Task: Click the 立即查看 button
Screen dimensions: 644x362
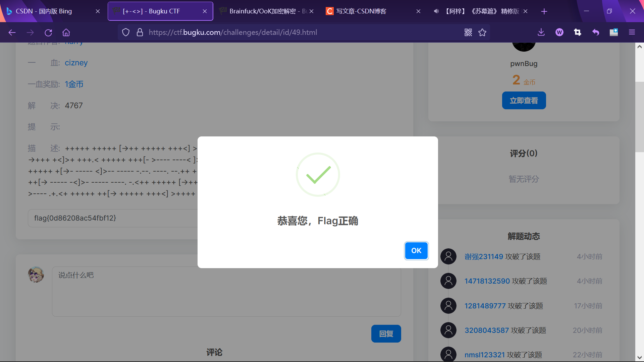Action: coord(524,101)
